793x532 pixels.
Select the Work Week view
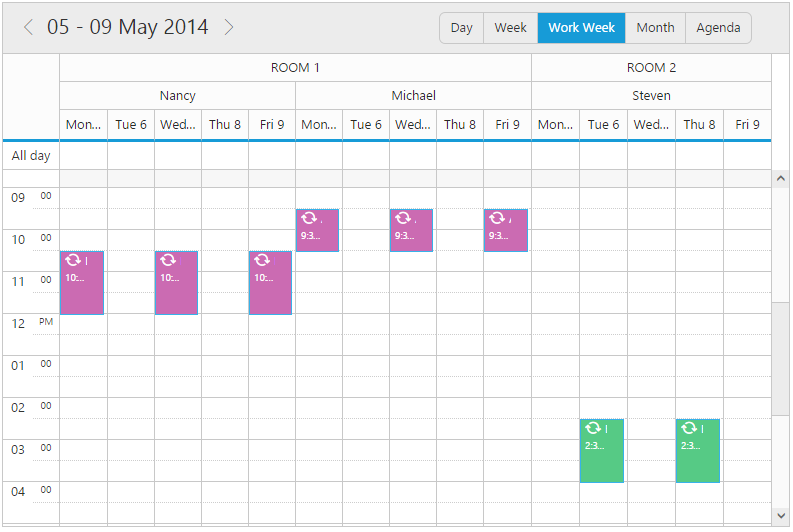click(x=581, y=28)
